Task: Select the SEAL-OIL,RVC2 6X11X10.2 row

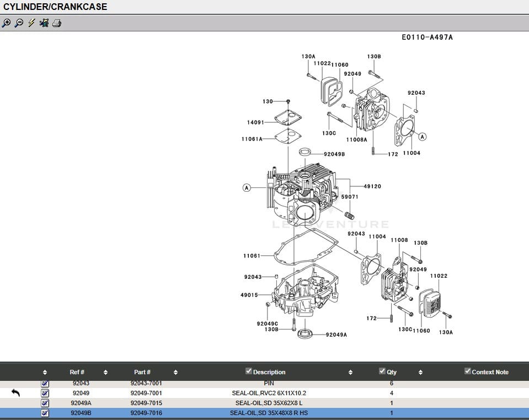Action: pos(269,393)
